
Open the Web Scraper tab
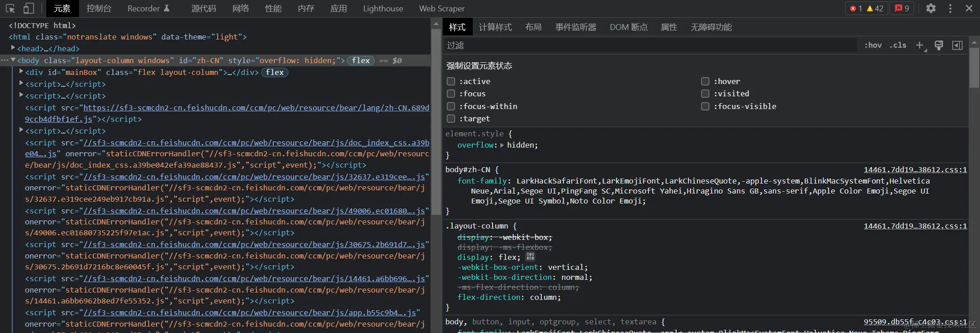(x=441, y=9)
